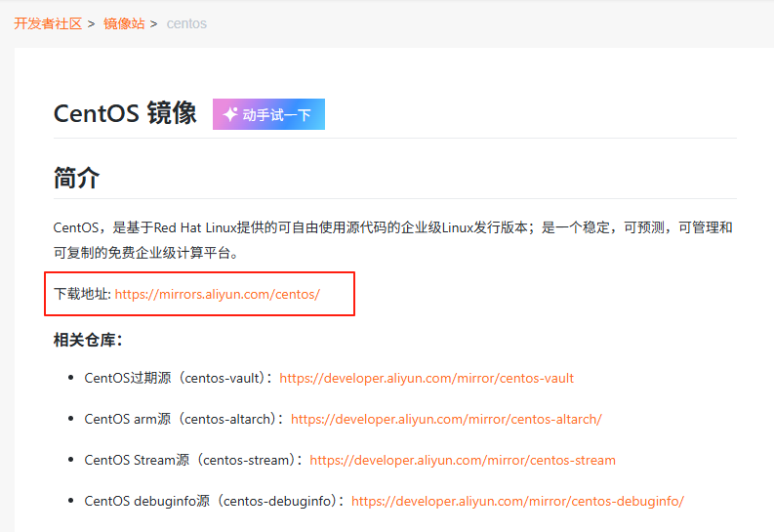Open the 开发者社区 breadcrumb link
Viewport: 774px width, 532px height.
pos(48,23)
